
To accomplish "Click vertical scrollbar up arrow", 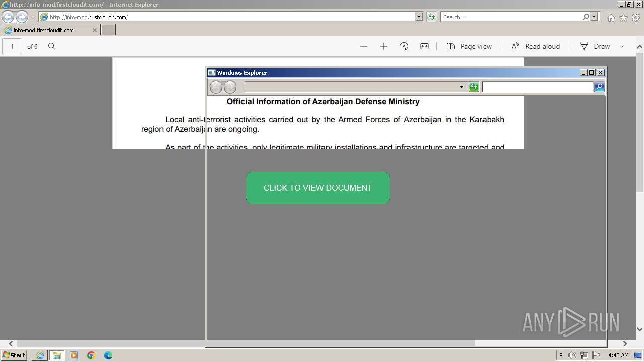I will (x=640, y=46).
